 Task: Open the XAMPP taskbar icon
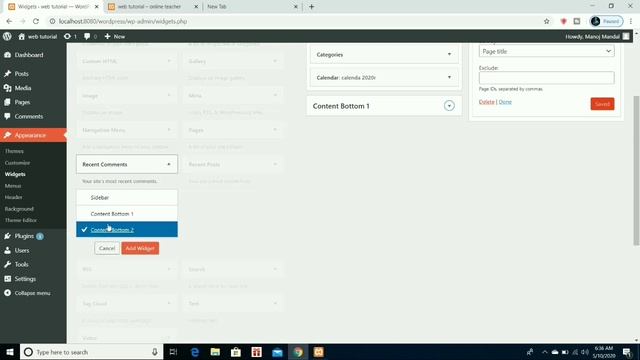[319, 352]
